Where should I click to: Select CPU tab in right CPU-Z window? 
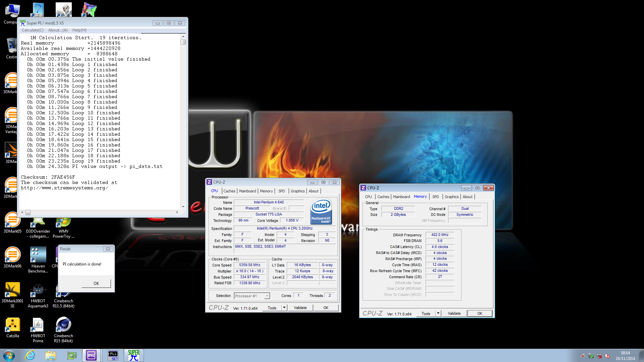368,197
